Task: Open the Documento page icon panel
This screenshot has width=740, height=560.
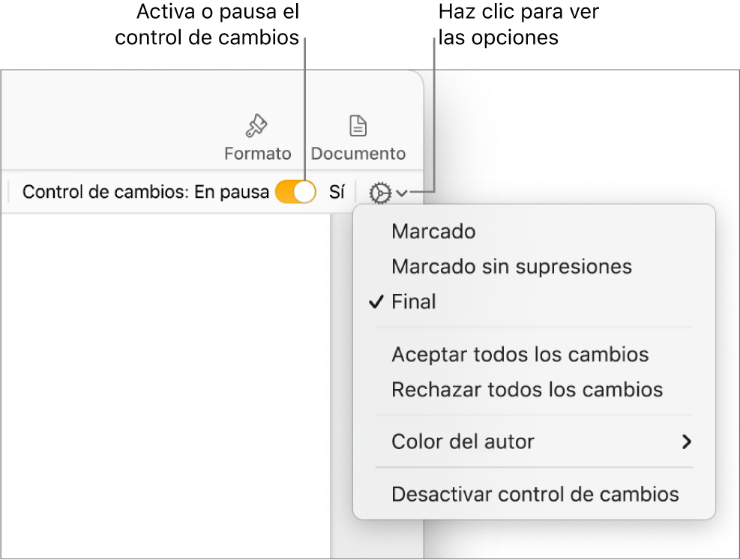Action: tap(358, 126)
